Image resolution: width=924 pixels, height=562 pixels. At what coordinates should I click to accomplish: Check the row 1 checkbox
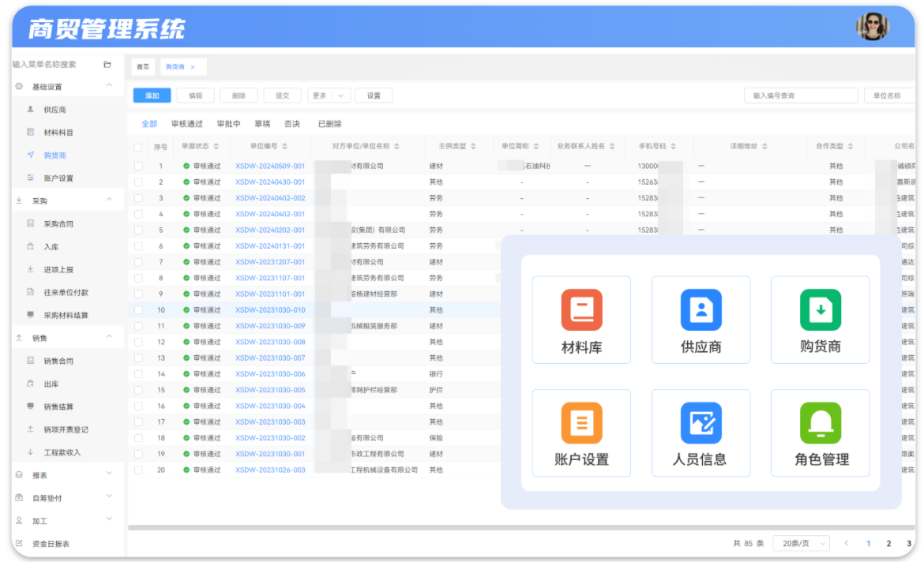tap(138, 166)
